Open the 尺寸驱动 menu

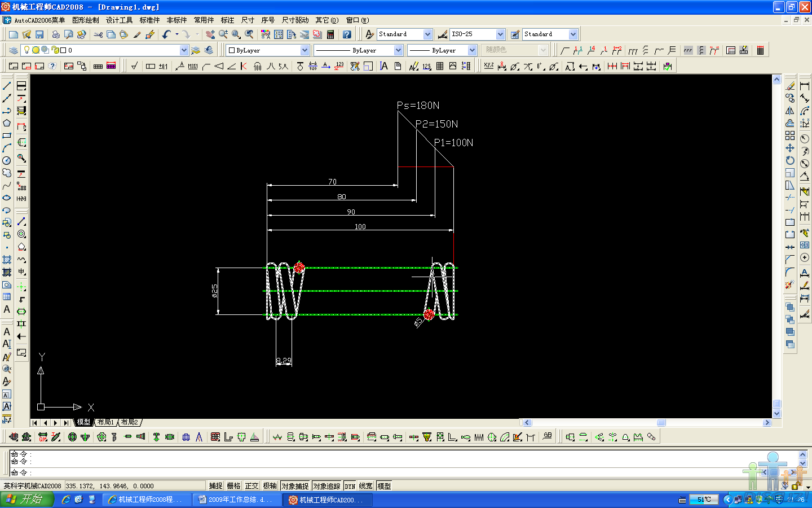pos(295,20)
